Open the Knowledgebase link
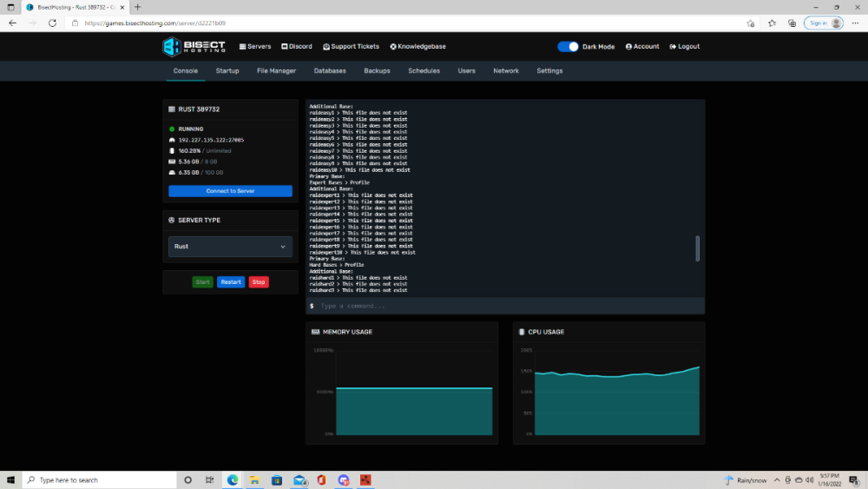The height and width of the screenshot is (489, 868). [x=418, y=47]
